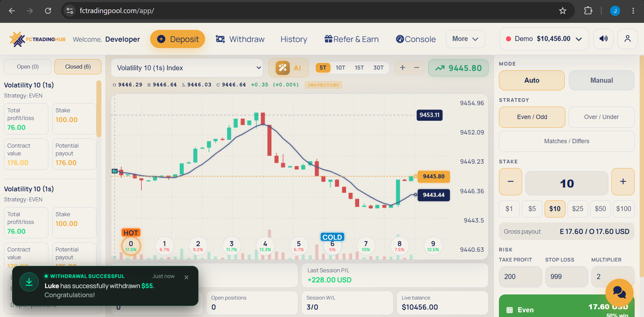
Task: Zoom out the chart with minus icon
Action: pos(417,68)
